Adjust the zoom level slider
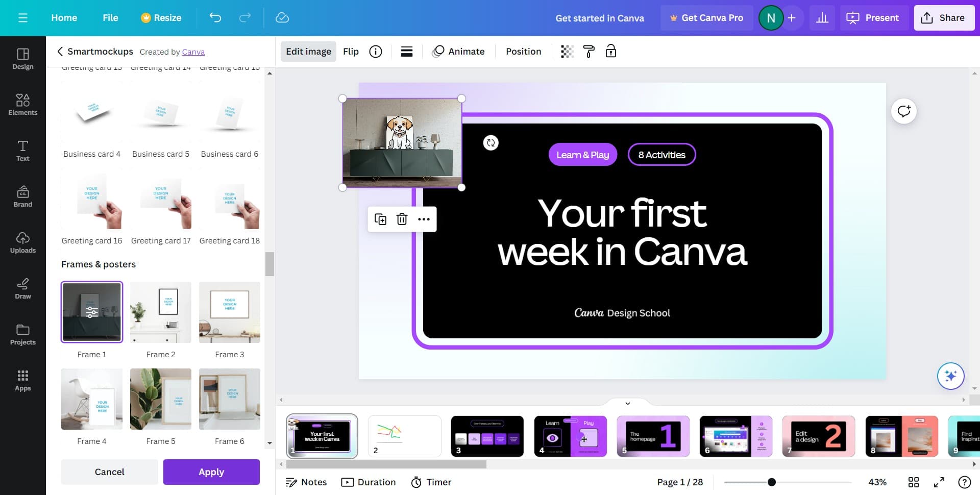 click(x=772, y=482)
